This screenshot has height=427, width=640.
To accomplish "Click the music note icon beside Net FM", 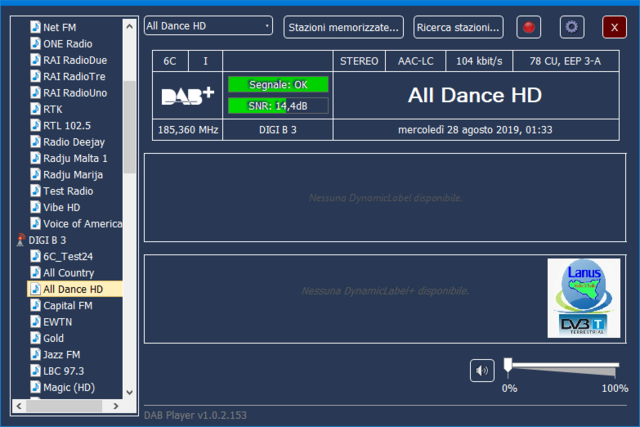I will point(36,27).
